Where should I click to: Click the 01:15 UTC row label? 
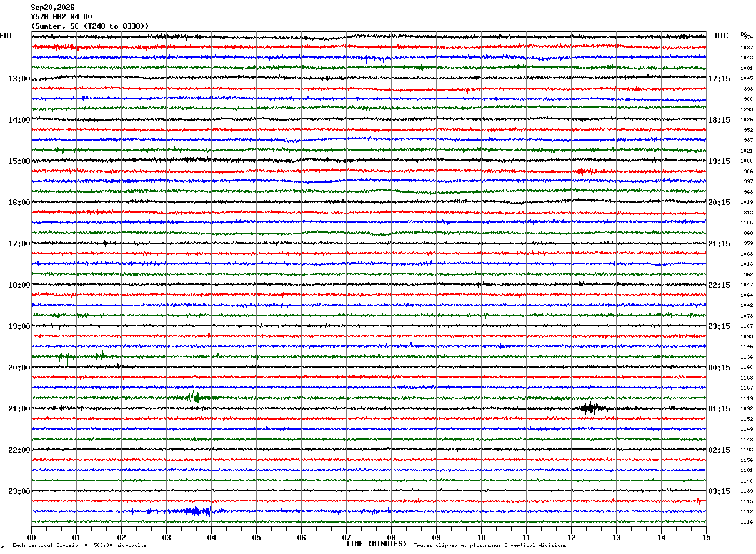pos(719,409)
